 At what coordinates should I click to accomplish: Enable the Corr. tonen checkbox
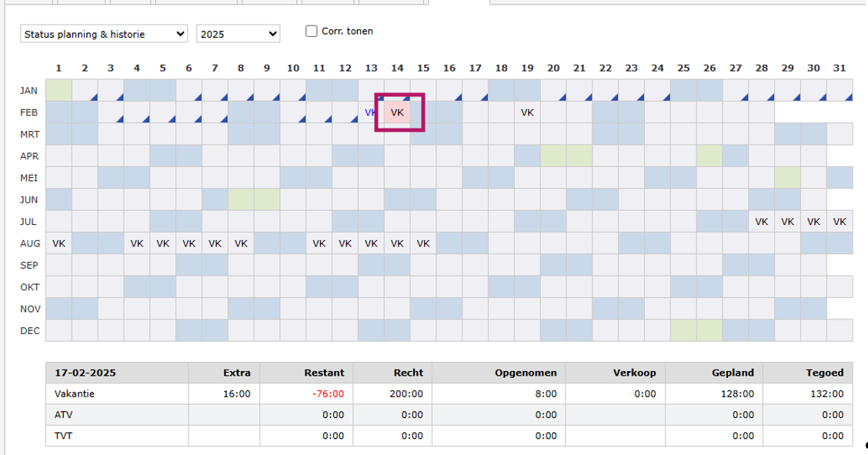[x=312, y=32]
